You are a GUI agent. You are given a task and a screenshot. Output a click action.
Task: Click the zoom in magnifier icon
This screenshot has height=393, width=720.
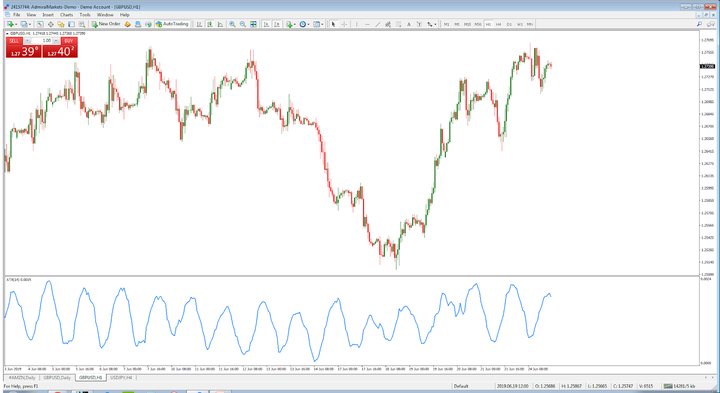point(232,24)
